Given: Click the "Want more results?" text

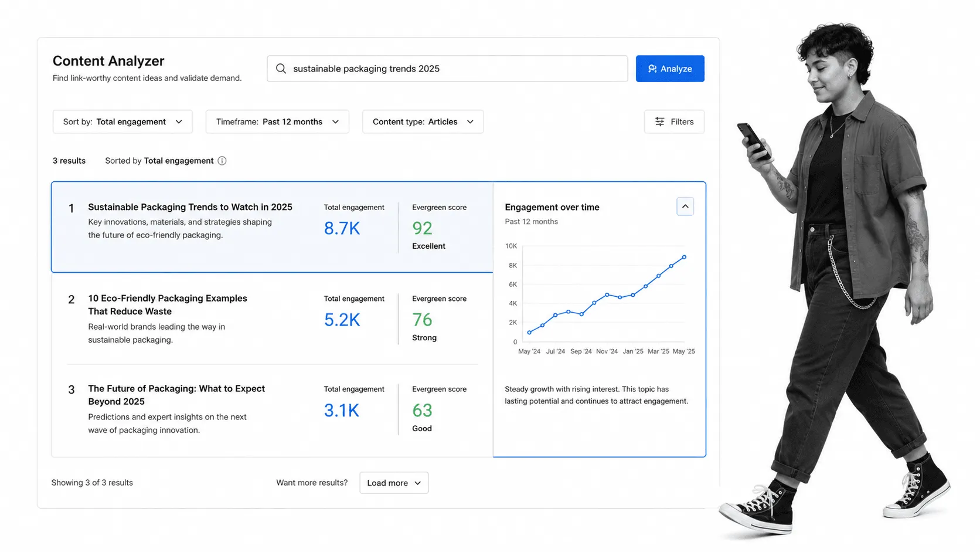Looking at the screenshot, I should point(312,483).
